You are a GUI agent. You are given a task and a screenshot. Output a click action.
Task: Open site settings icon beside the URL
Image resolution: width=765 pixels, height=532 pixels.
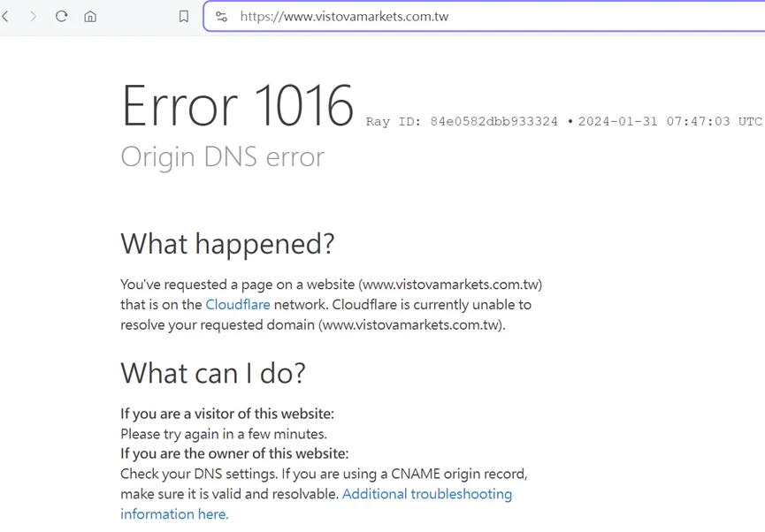221,17
